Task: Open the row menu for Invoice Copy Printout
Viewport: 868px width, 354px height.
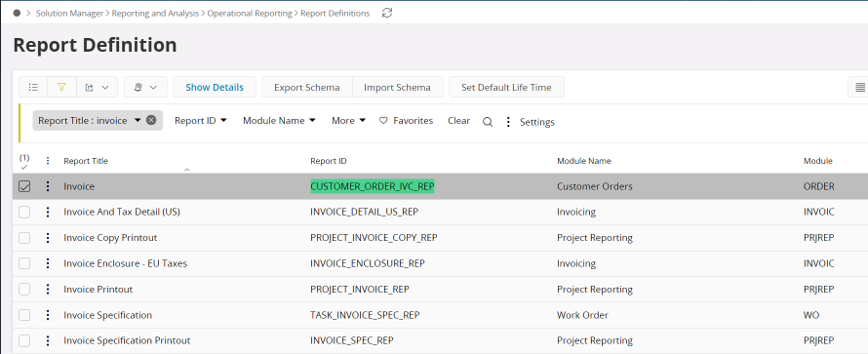Action: [48, 238]
